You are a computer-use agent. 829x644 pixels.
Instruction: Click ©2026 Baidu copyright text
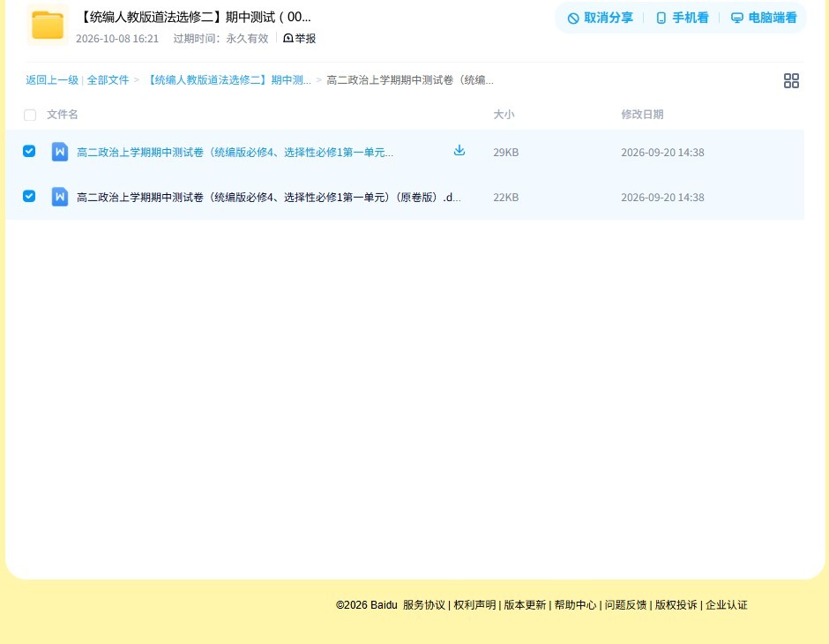click(366, 605)
